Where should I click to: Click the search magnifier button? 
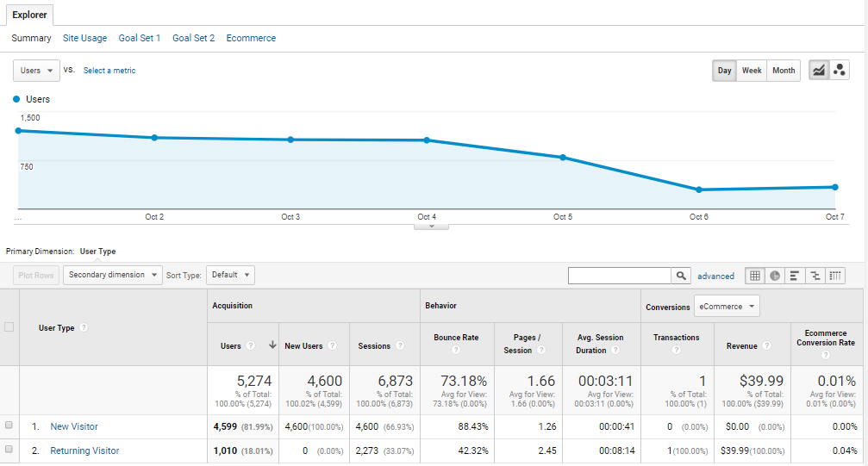[681, 276]
